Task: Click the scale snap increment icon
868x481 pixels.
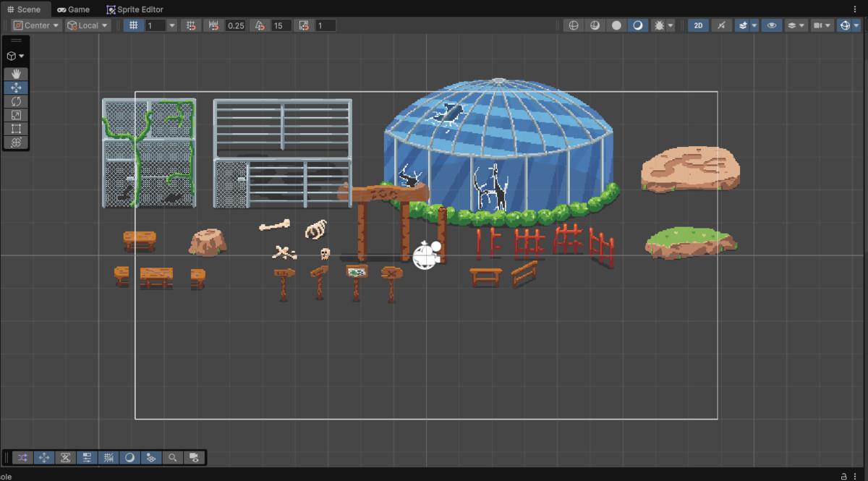Action: pyautogui.click(x=304, y=25)
